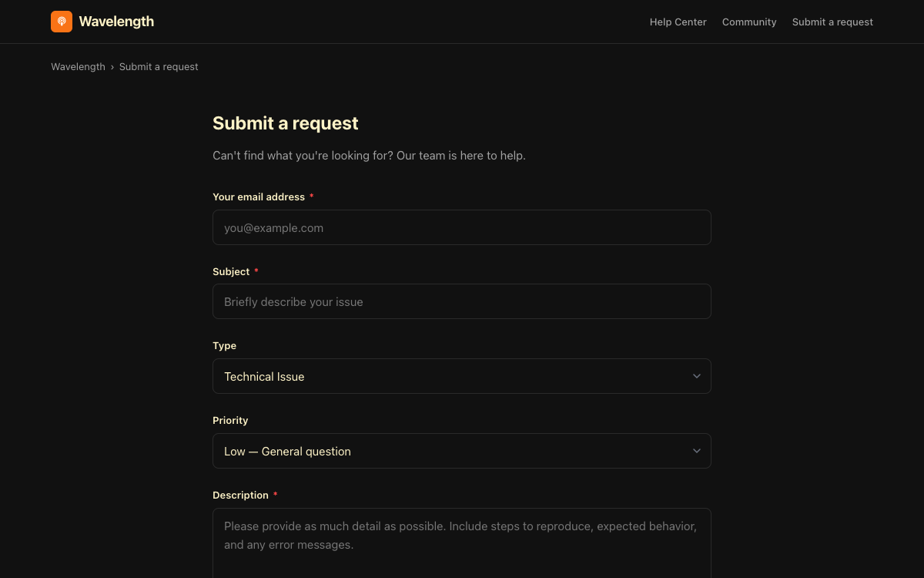This screenshot has width=924, height=578.
Task: Click the Description field label
Action: [x=240, y=495]
